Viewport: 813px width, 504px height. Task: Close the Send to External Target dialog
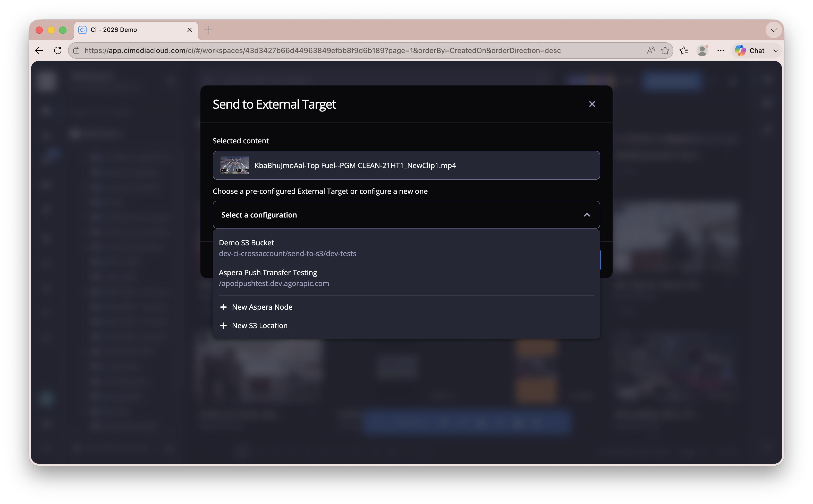pyautogui.click(x=592, y=104)
